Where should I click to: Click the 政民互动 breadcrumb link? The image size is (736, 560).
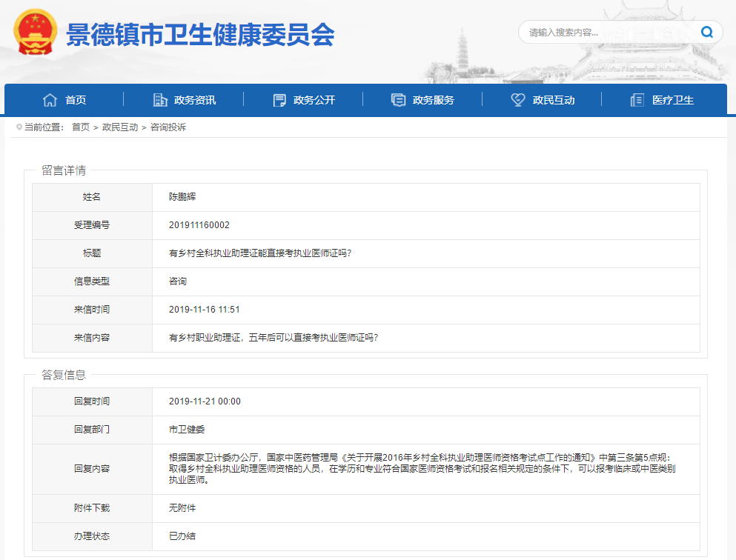[x=120, y=127]
